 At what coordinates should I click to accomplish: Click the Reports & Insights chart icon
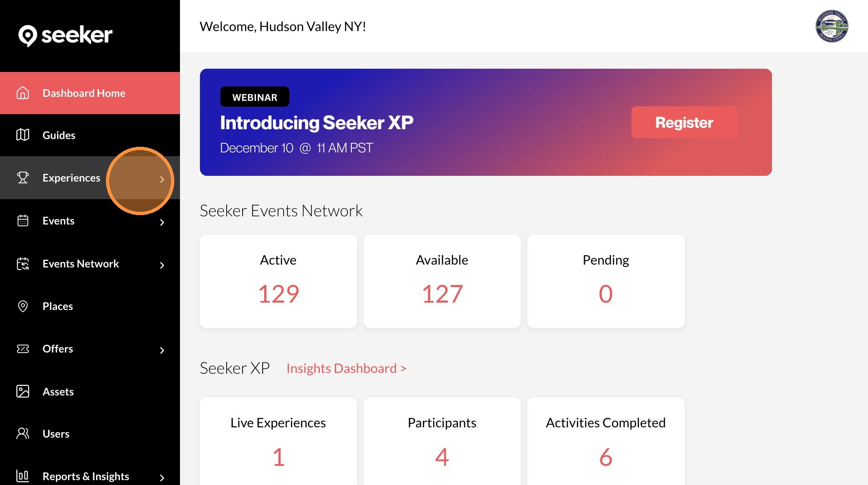(x=23, y=476)
